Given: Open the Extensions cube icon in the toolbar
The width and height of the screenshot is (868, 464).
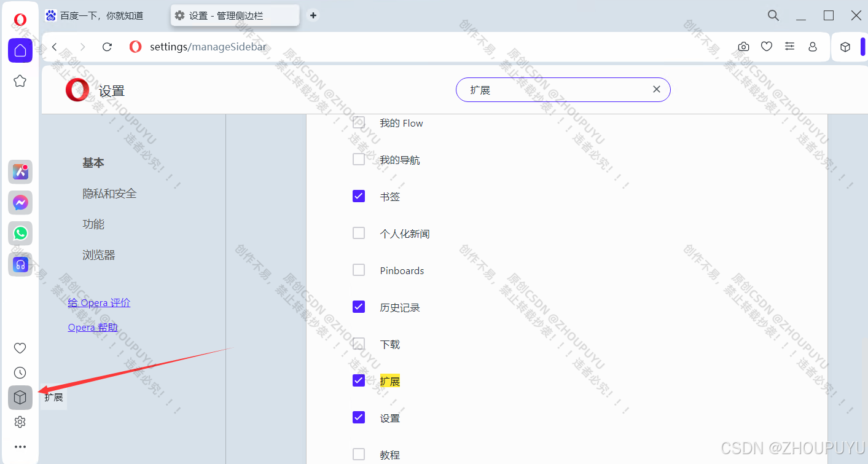Looking at the screenshot, I should click(845, 47).
